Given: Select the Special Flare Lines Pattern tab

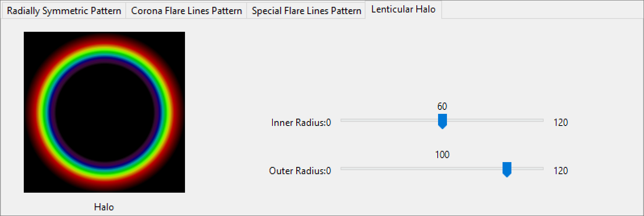Looking at the screenshot, I should 306,11.
